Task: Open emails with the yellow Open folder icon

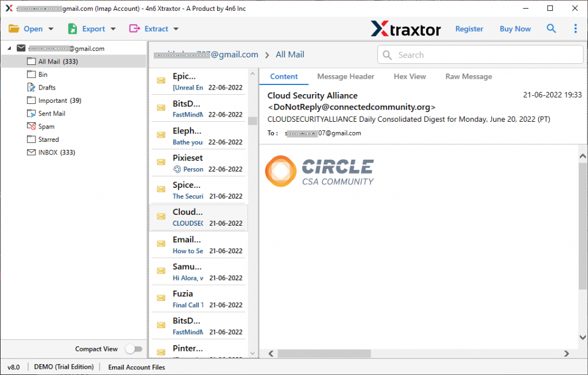Action: point(15,28)
